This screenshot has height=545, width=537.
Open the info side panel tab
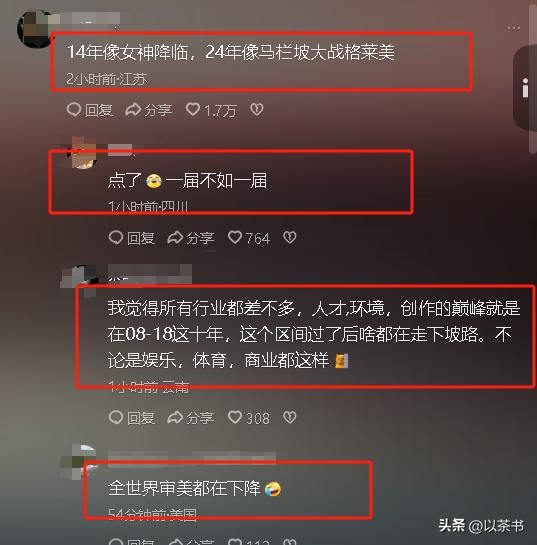[x=525, y=88]
